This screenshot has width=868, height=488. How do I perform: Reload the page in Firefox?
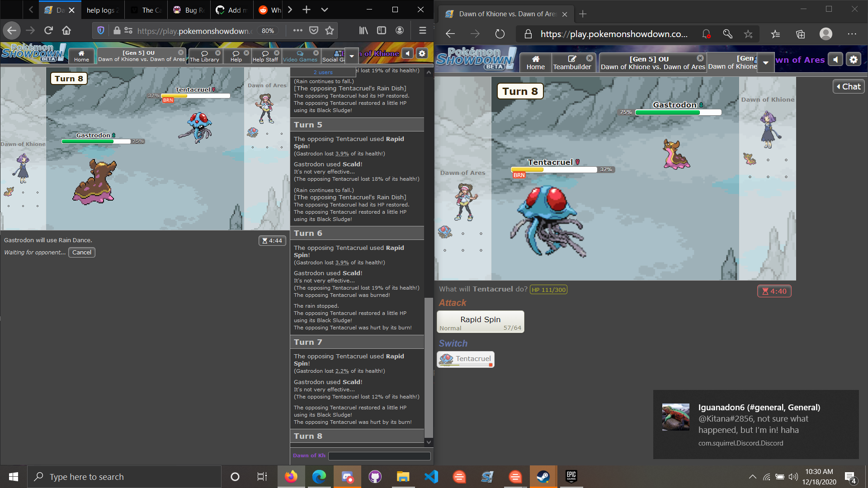48,30
